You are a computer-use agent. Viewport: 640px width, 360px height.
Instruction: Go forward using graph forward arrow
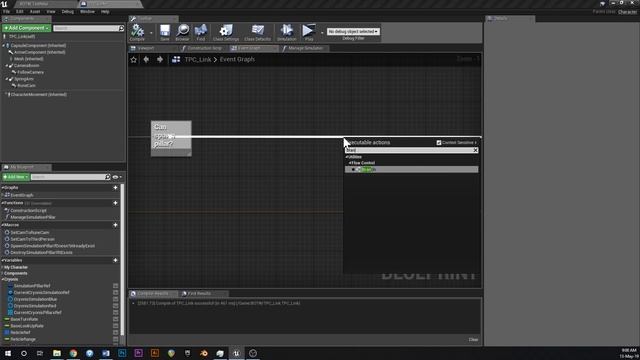160,60
